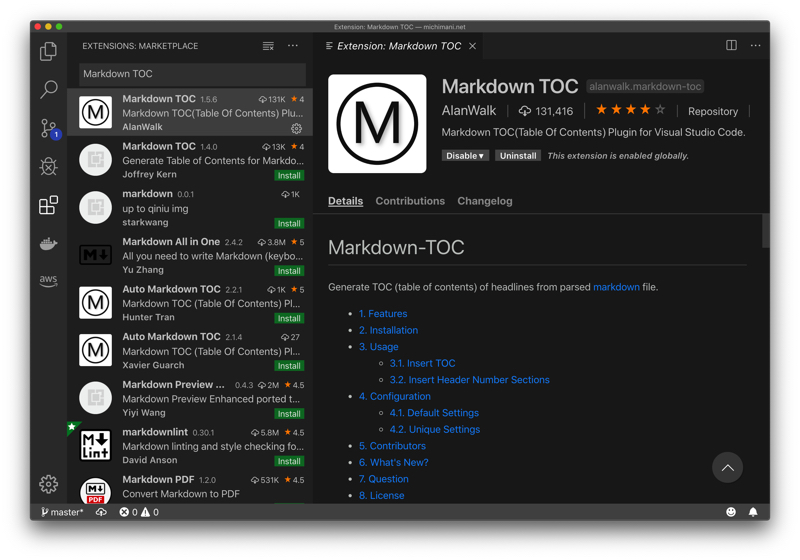Go to 1. Features section
Screen dimensions: 800x560
[x=383, y=314]
